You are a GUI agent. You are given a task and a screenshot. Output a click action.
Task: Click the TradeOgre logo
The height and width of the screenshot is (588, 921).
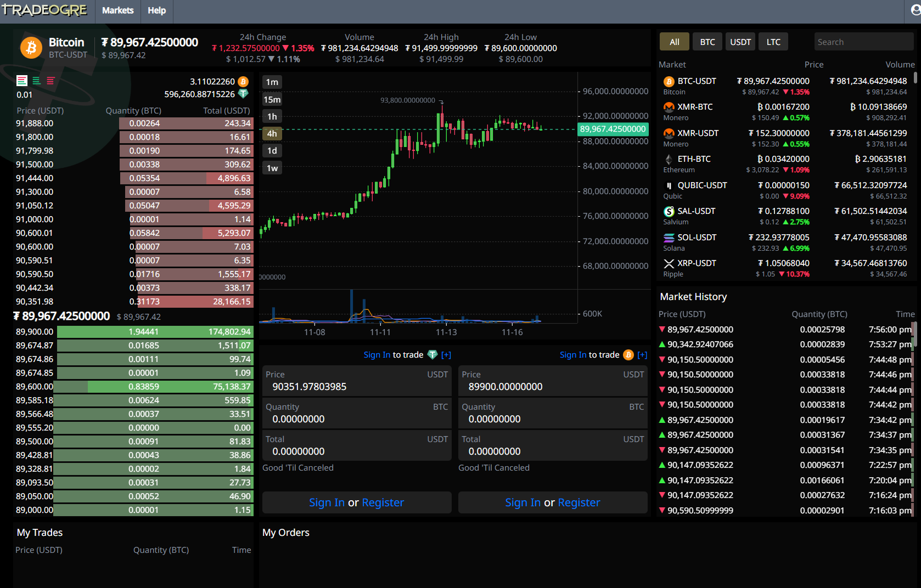[x=44, y=10]
